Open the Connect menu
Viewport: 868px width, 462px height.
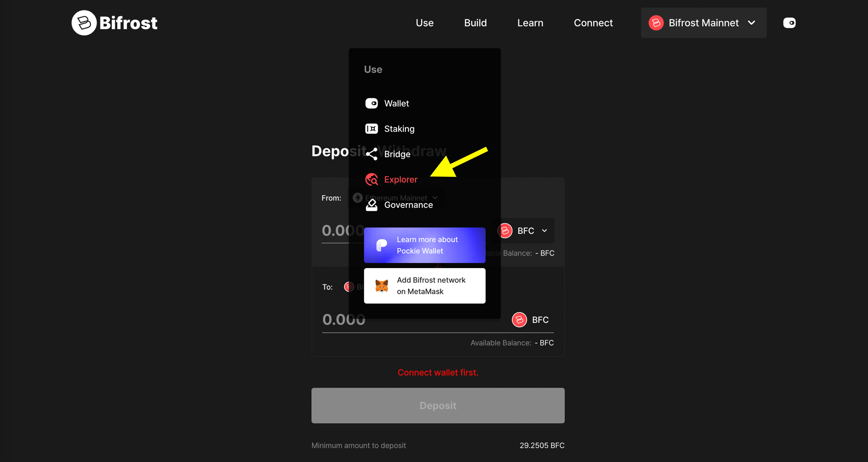(x=593, y=23)
